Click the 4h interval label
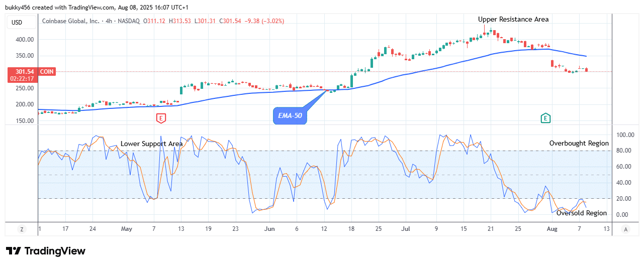The image size is (644, 266). 109,21
